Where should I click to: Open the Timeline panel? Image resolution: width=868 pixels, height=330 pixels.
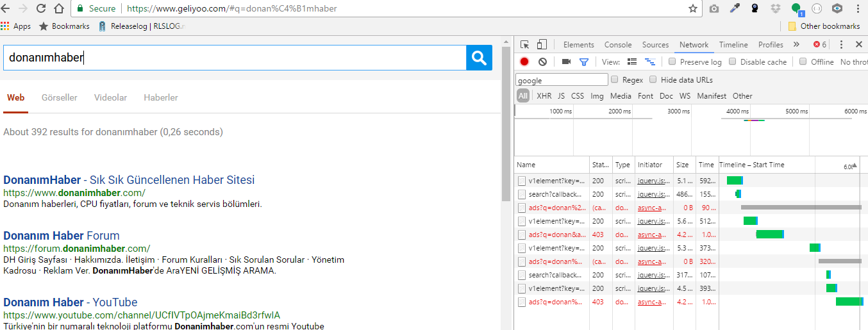click(x=733, y=45)
